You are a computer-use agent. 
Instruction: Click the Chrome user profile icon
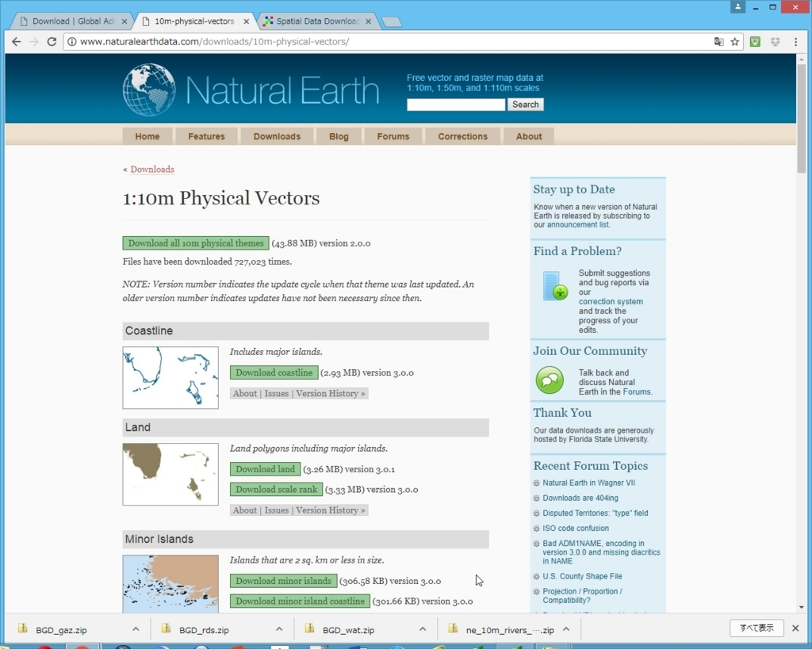[x=737, y=6]
